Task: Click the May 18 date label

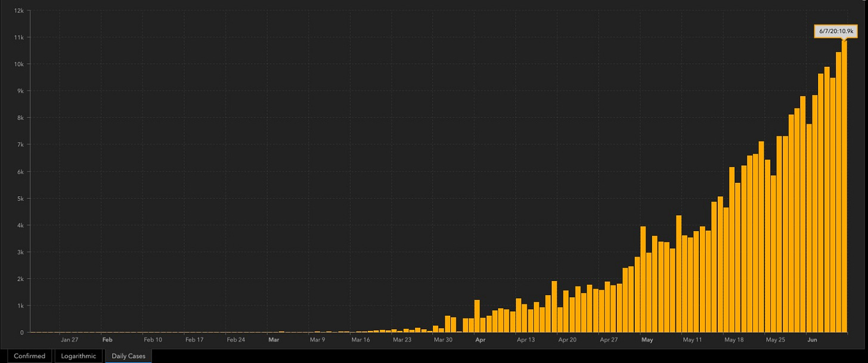Action: [x=734, y=340]
